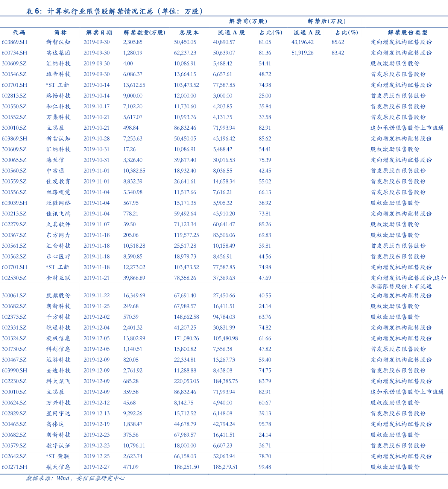Click the 航天信息 name cell
Image resolution: width=448 pixels, height=489 pixels.
[x=58, y=467]
